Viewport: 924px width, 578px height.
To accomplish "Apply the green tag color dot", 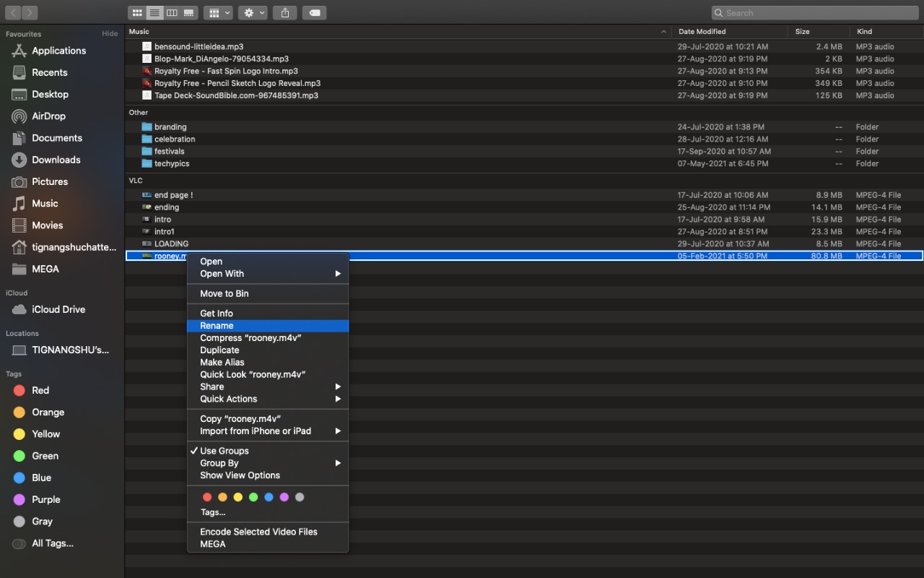I will (x=253, y=497).
